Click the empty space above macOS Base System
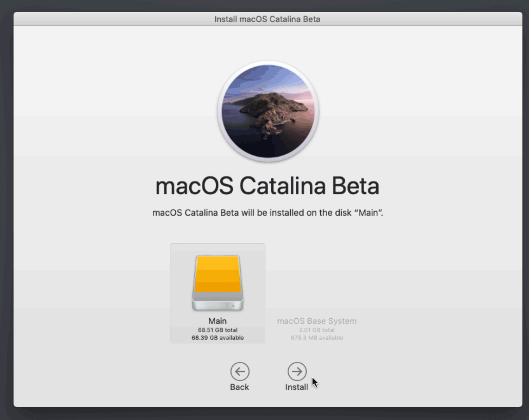The image size is (529, 420). click(x=317, y=278)
